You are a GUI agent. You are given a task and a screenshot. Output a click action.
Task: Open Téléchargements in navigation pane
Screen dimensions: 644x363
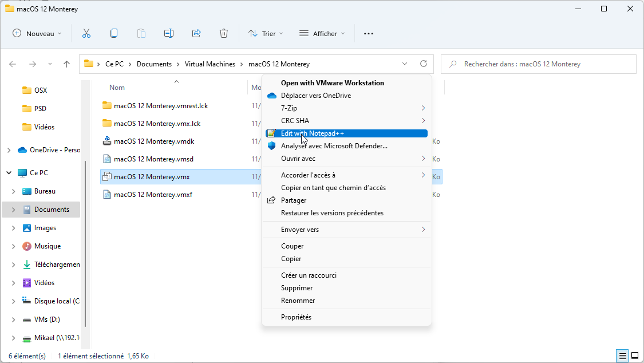click(x=51, y=265)
